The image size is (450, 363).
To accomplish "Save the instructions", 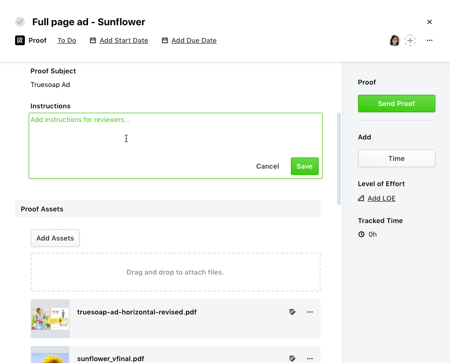I will coord(304,166).
